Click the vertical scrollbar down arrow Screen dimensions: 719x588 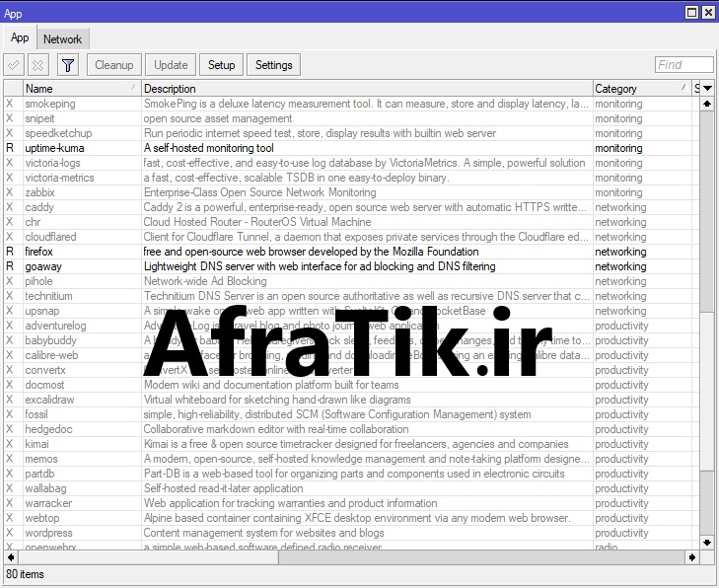pos(706,542)
